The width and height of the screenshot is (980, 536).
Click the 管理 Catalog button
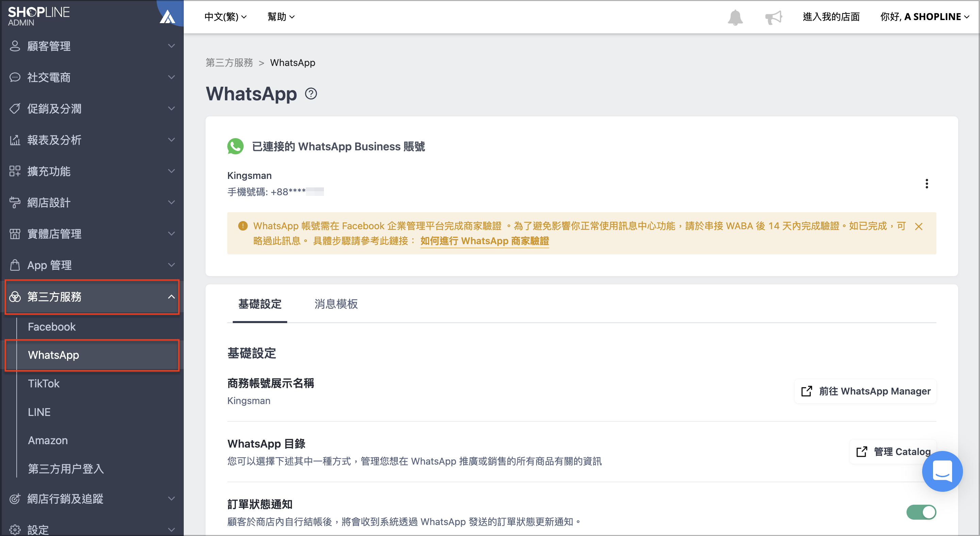(x=893, y=452)
